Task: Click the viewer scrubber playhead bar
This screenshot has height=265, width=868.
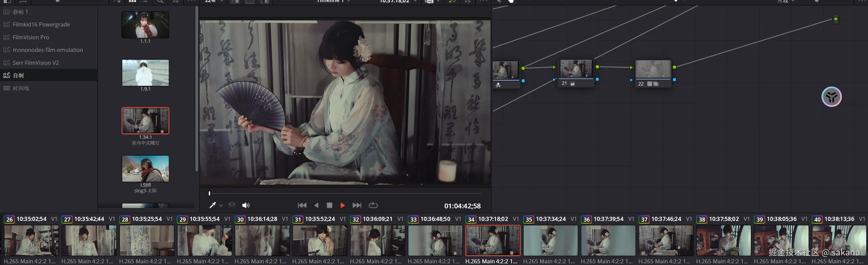Action: (x=209, y=193)
